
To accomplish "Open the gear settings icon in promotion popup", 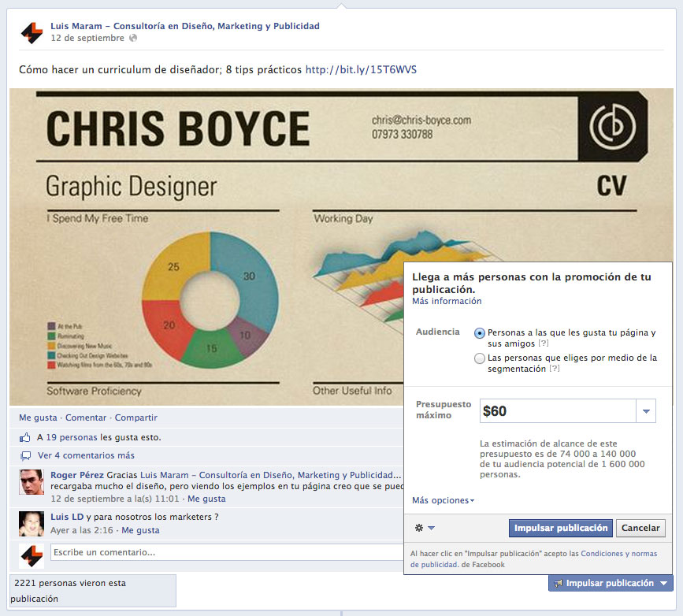I will [x=424, y=528].
